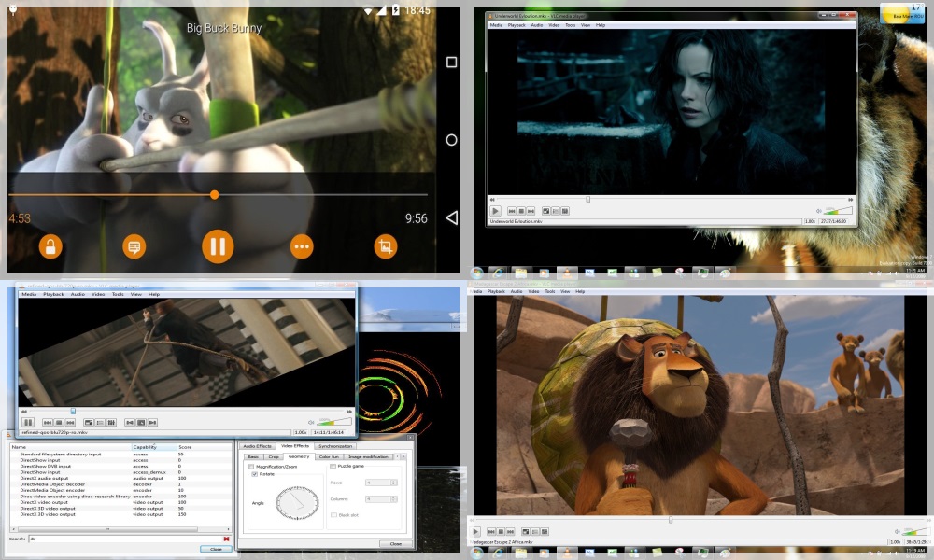The height and width of the screenshot is (560, 934).
Task: Enable the Magnification/Zoom checkbox
Action: 251,467
